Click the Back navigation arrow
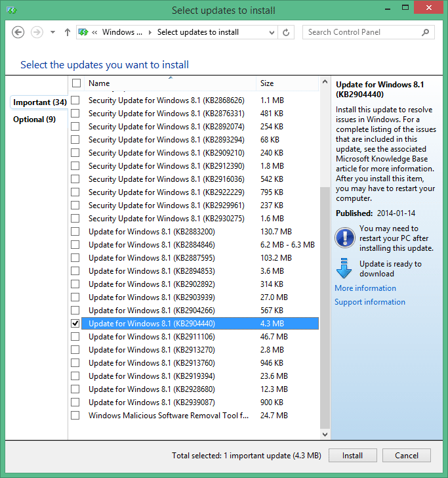 click(18, 32)
